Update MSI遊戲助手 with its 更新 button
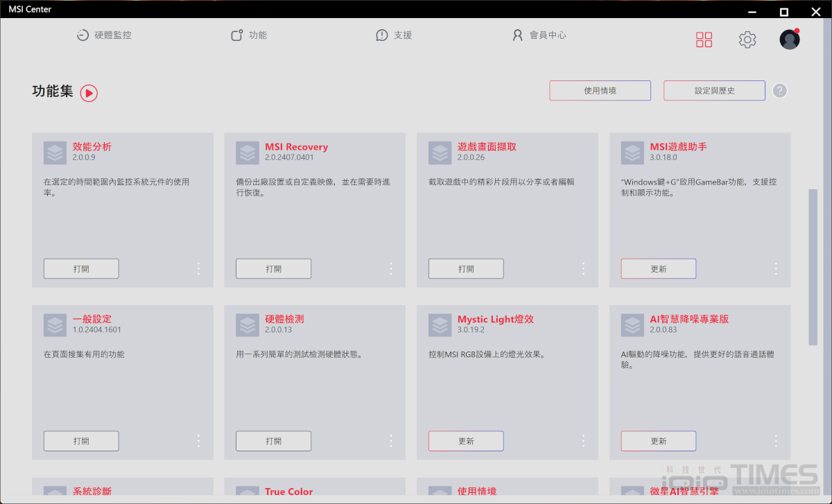 pos(659,268)
